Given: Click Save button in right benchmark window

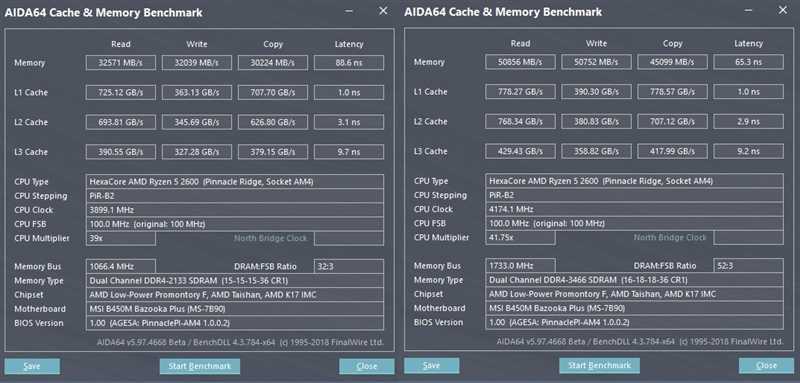Looking at the screenshot, I should click(432, 366).
